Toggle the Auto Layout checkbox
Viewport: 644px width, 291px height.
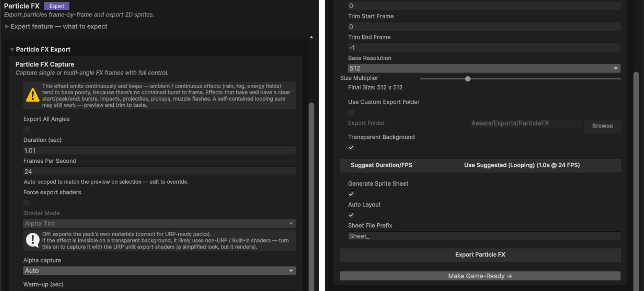point(351,215)
